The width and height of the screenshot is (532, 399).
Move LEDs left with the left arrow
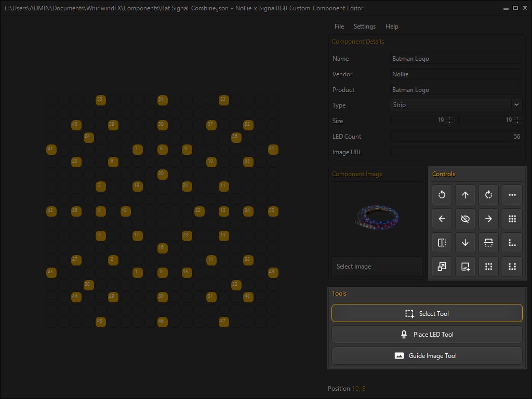point(442,219)
